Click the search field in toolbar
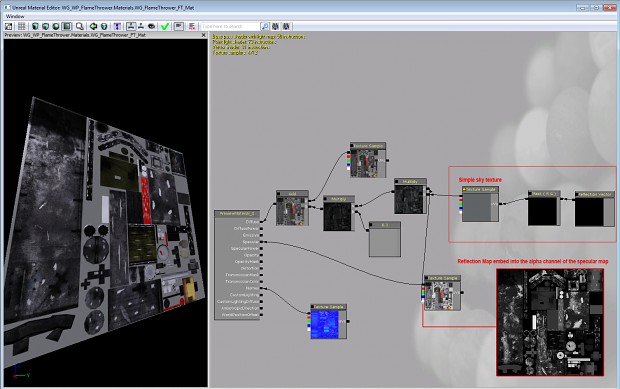The height and width of the screenshot is (389, 620). (x=230, y=26)
